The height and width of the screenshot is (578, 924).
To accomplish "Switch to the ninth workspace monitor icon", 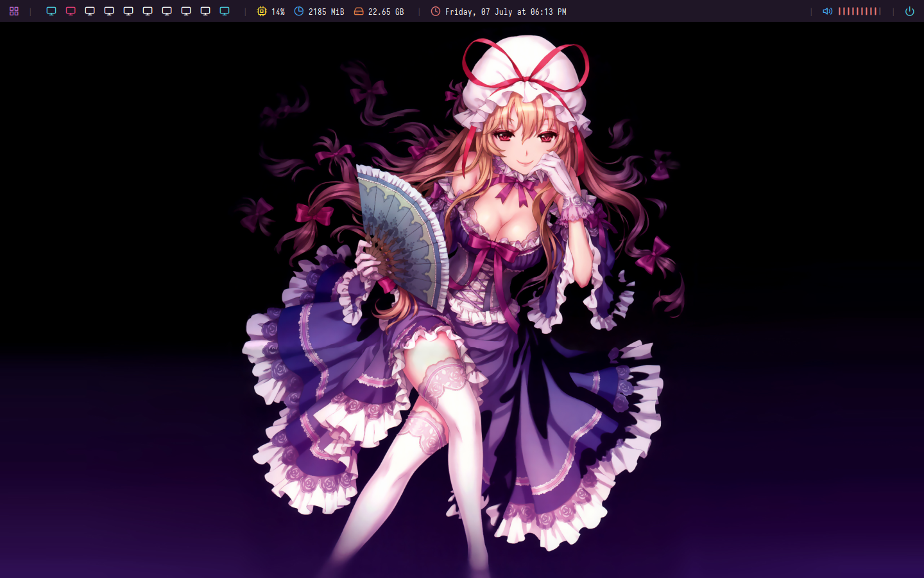I will [205, 12].
